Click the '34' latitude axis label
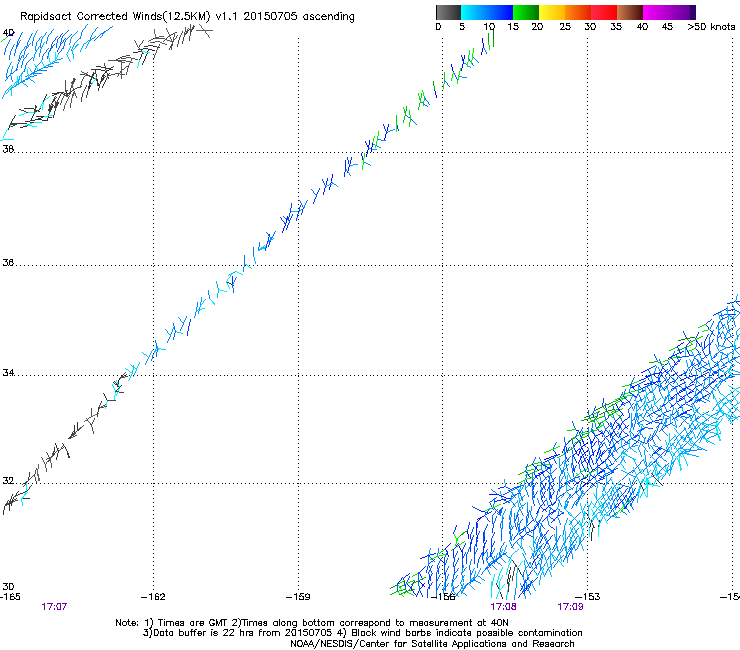740x650 pixels. pyautogui.click(x=8, y=373)
